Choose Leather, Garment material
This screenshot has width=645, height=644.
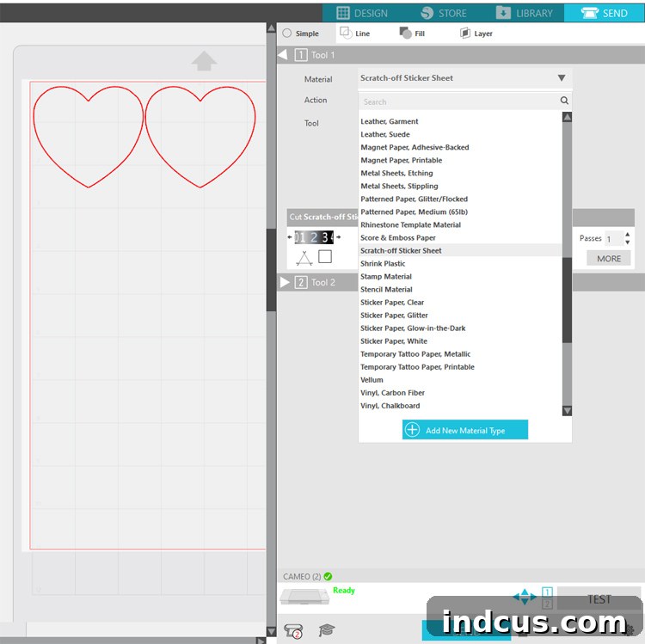(x=389, y=121)
